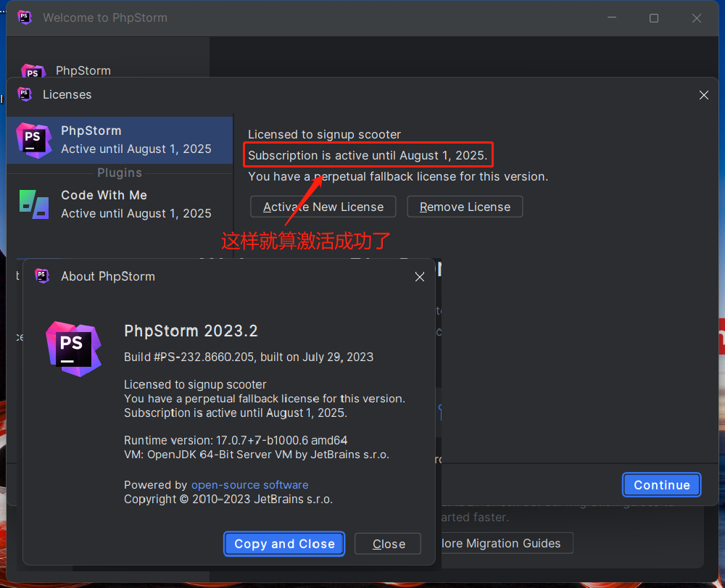Click the 'Licenses' dialog title text
Screen dimensions: 725x588
67,94
